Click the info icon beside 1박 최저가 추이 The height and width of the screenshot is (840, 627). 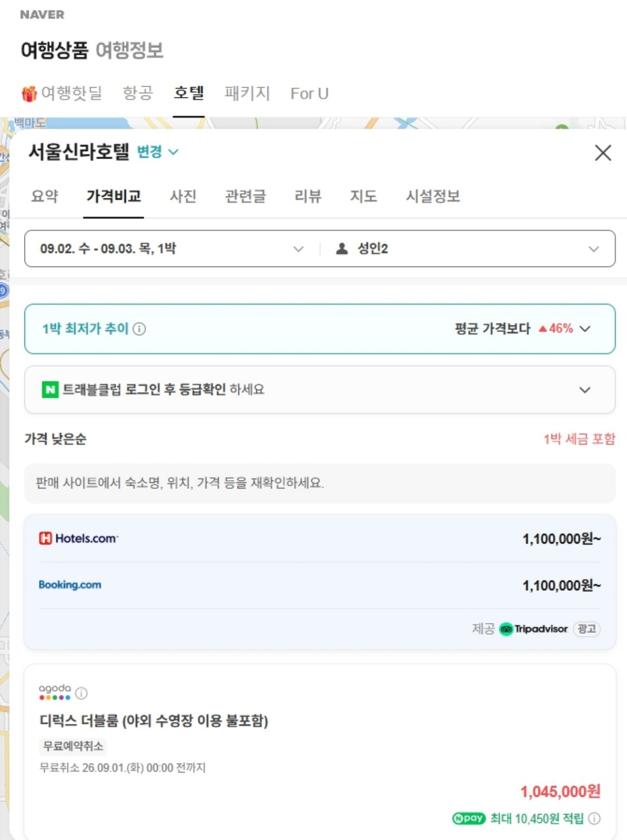[139, 329]
